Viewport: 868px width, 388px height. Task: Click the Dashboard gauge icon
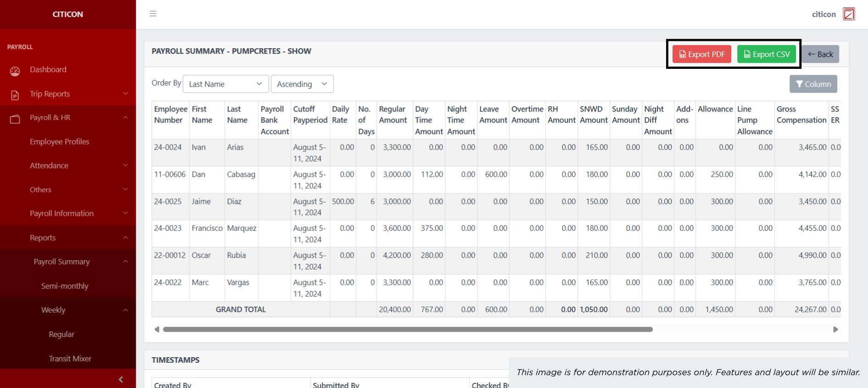(15, 71)
